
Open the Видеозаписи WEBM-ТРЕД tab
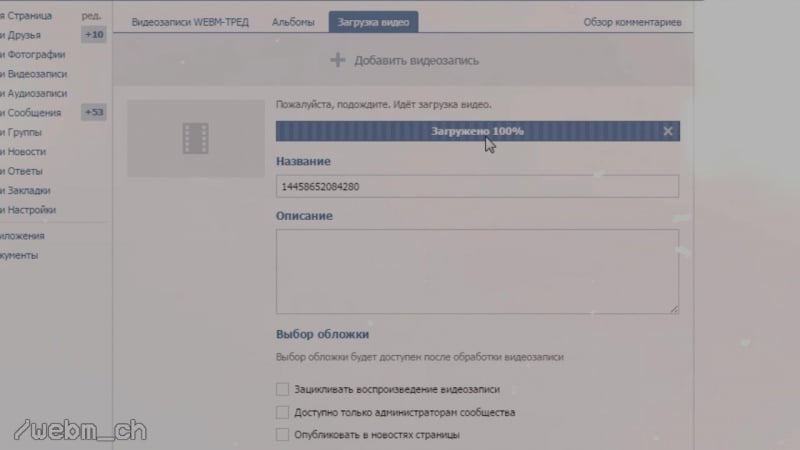190,22
